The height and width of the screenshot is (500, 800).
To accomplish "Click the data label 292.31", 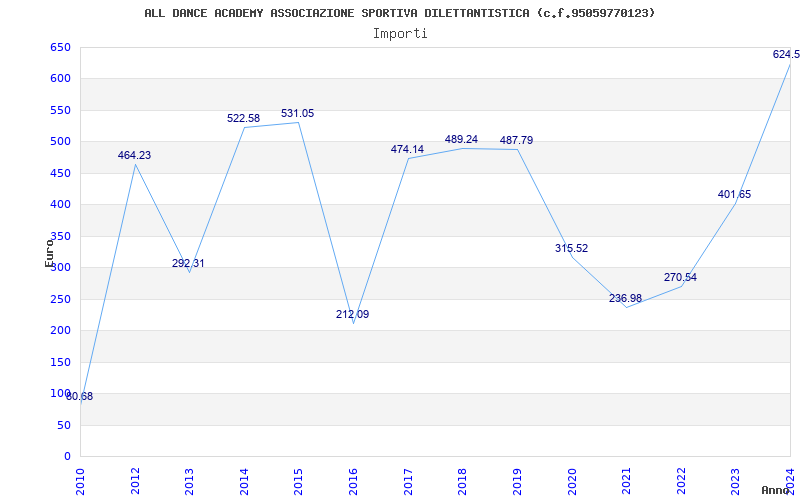I will coord(188,264).
